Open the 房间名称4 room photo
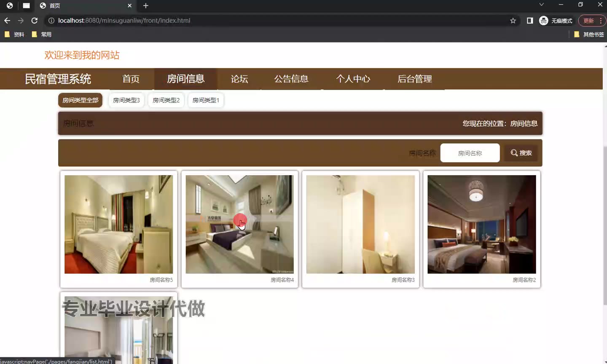This screenshot has width=607, height=364. pyautogui.click(x=239, y=225)
